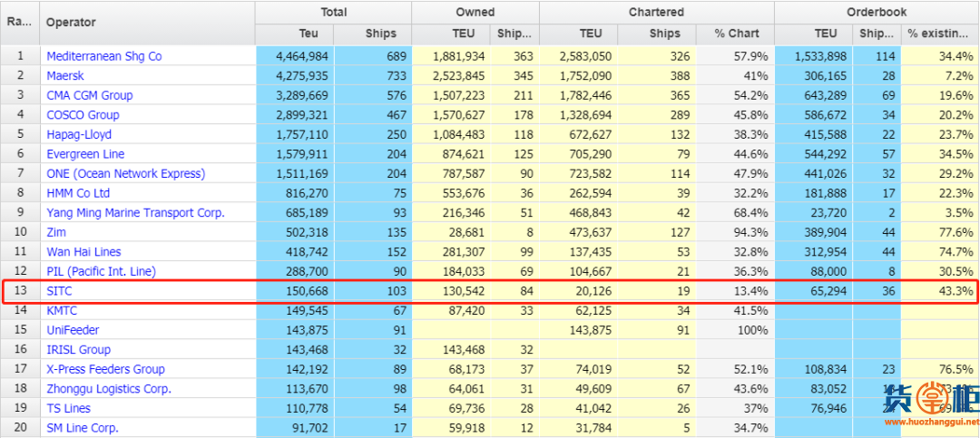Select IRISL Group owned TEU 143,468
The width and height of the screenshot is (980, 438).
click(451, 350)
